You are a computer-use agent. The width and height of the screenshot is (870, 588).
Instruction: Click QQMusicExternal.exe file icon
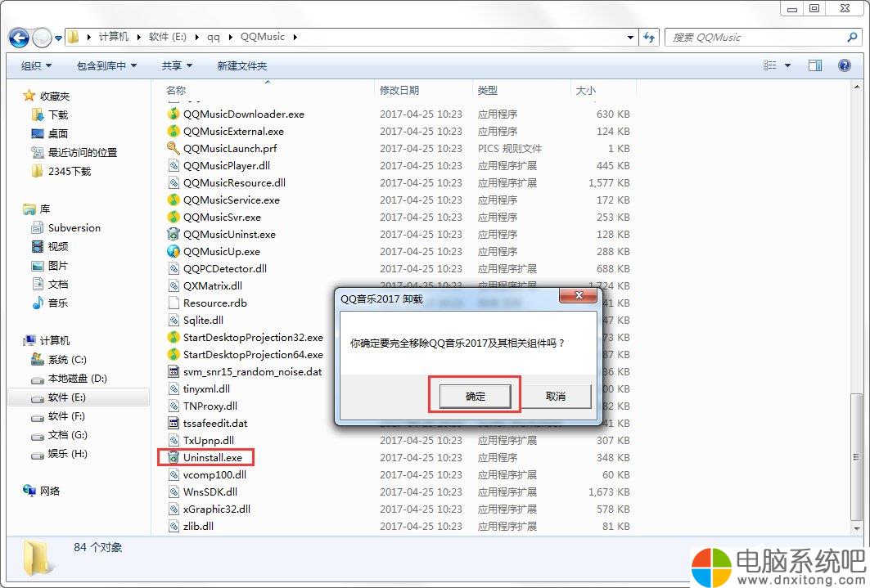174,131
